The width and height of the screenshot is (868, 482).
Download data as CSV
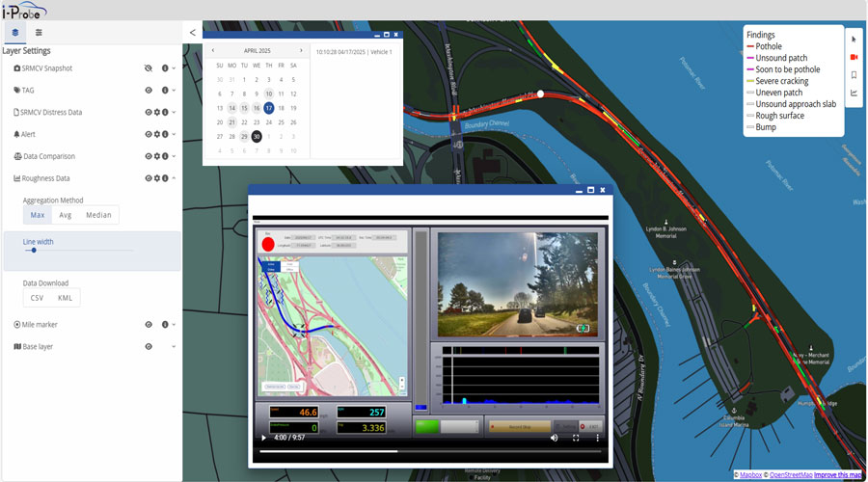38,298
